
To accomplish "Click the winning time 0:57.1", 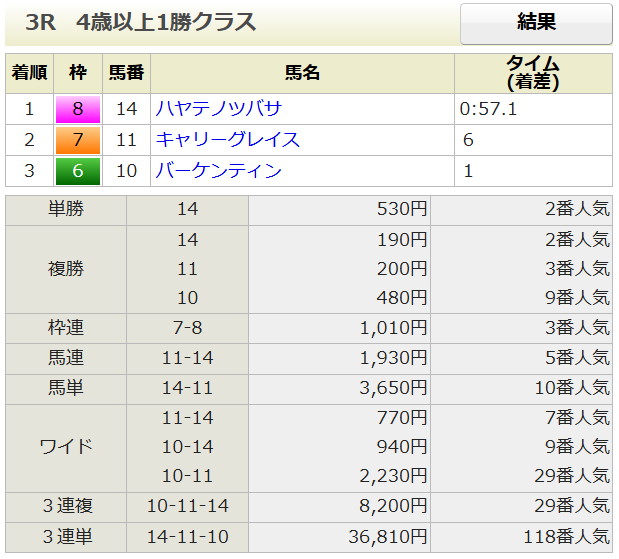I will (x=488, y=109).
